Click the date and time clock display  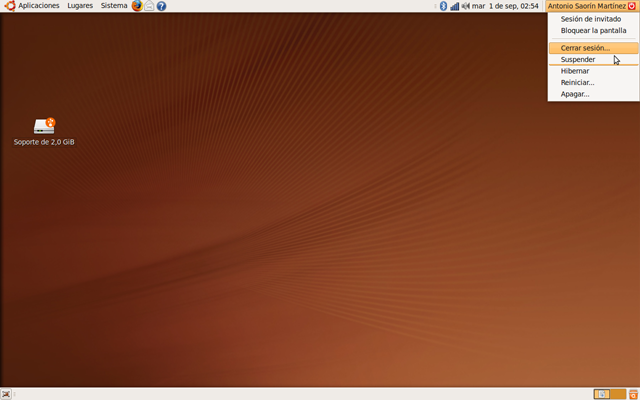(x=506, y=6)
